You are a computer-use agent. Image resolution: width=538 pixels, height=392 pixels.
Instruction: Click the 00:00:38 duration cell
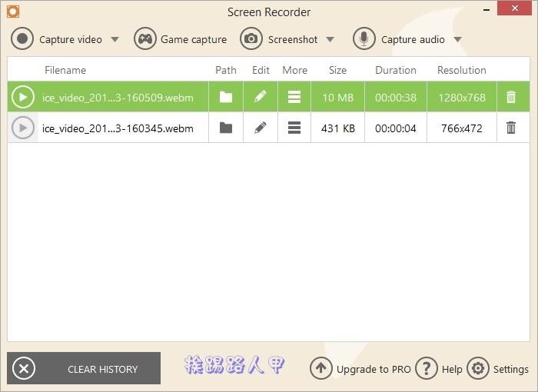(x=396, y=98)
